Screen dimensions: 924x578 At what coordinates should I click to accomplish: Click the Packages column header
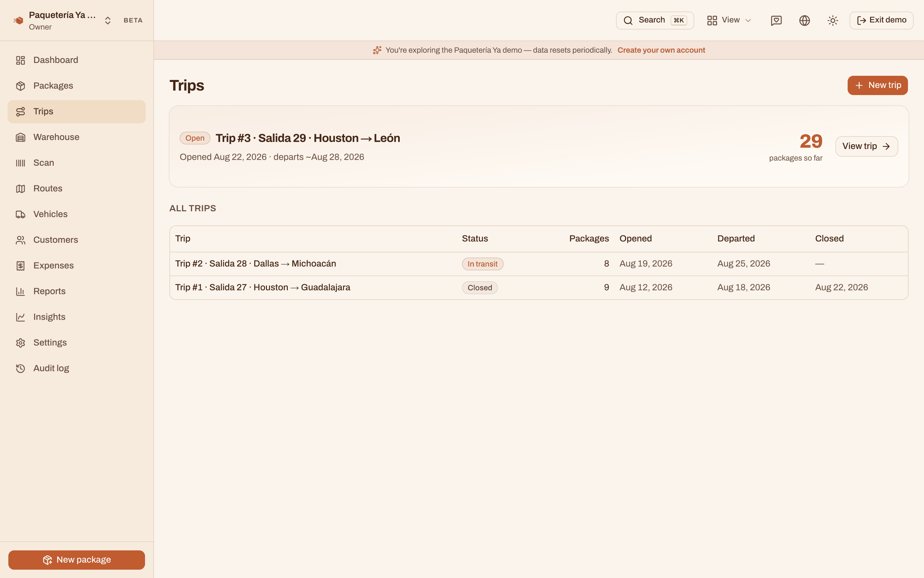tap(589, 239)
